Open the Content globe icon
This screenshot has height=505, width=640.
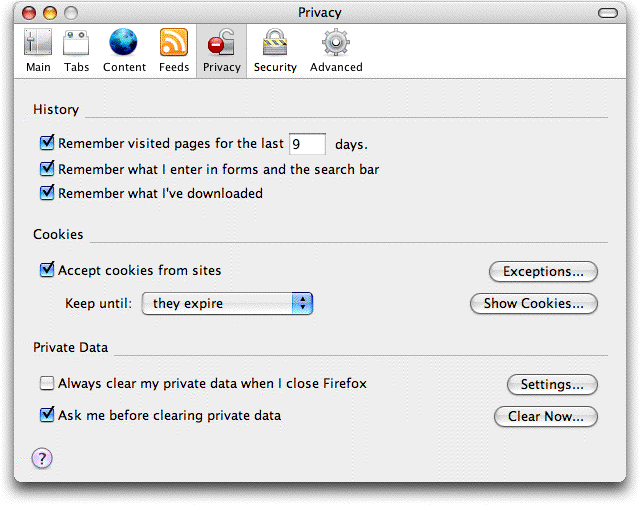click(x=124, y=45)
